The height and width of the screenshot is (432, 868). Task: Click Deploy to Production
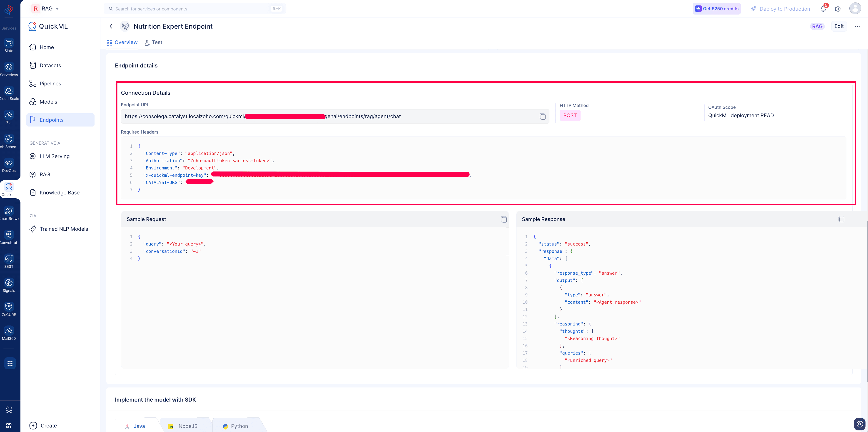pyautogui.click(x=780, y=9)
